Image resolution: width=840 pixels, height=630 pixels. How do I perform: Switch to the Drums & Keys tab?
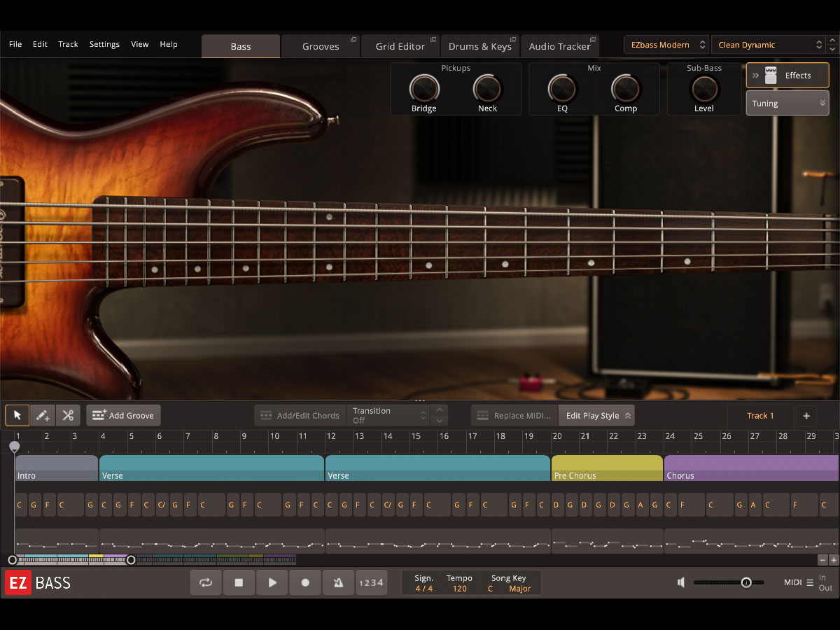(x=480, y=46)
